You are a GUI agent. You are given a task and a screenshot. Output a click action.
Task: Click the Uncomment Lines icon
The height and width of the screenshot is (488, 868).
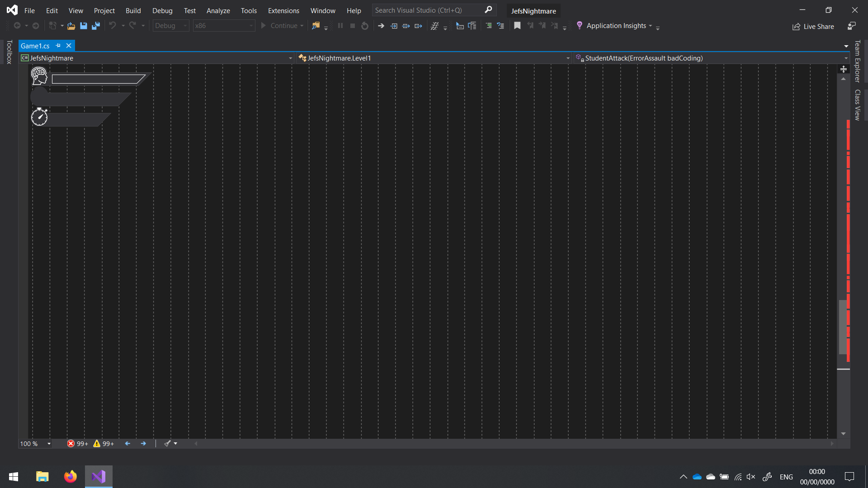click(x=500, y=26)
